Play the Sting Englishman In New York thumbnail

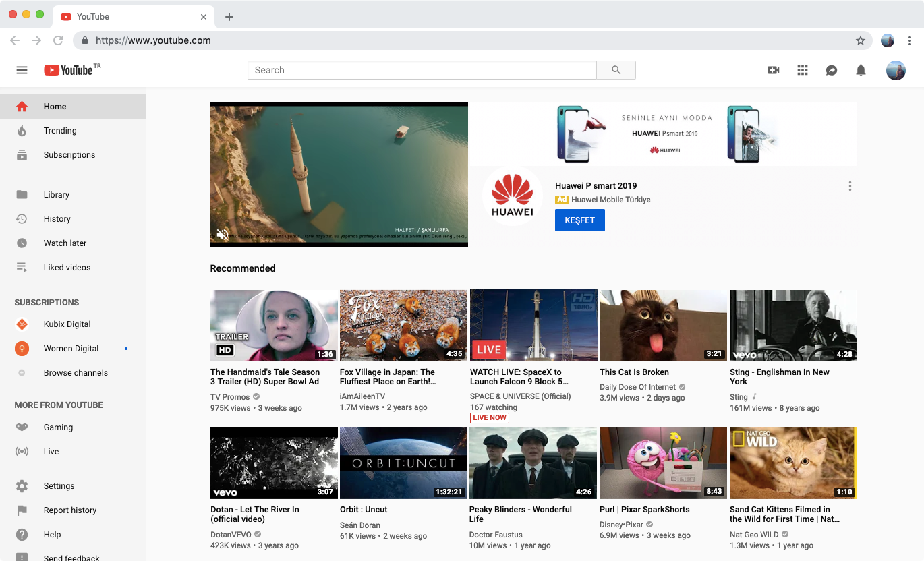tap(793, 326)
